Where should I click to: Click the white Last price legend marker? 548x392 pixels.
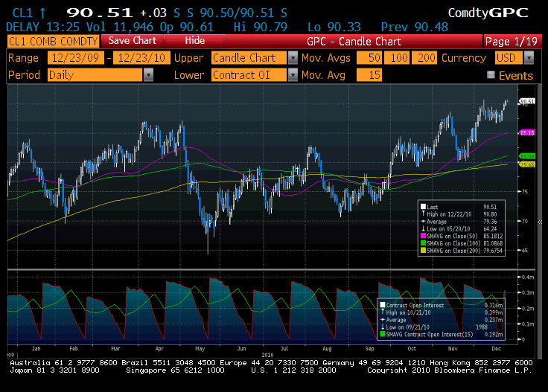[x=423, y=207]
